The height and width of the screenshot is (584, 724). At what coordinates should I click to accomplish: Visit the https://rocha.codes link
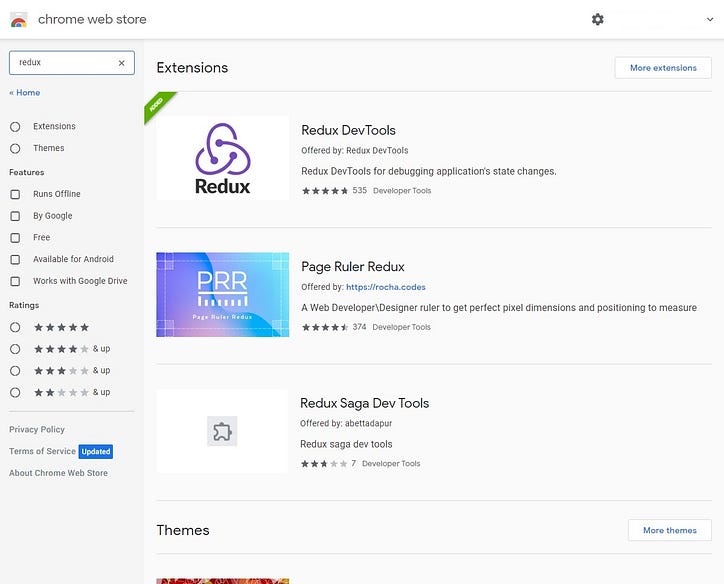pyautogui.click(x=386, y=287)
